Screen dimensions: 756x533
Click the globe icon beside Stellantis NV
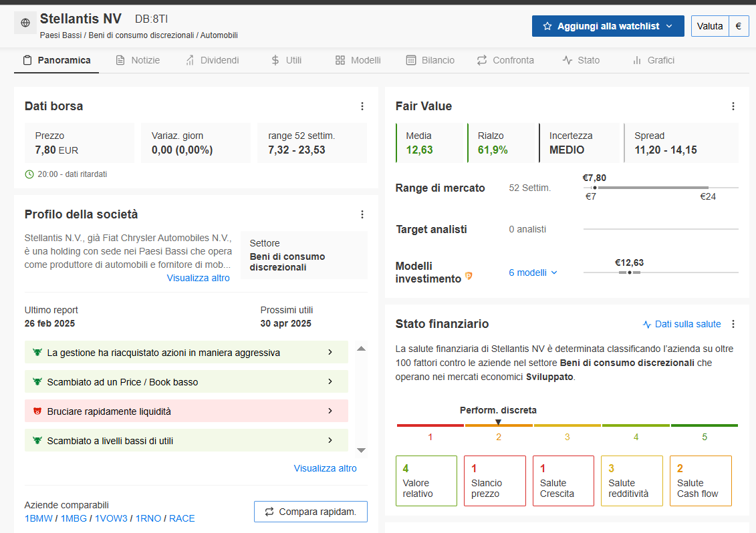[x=25, y=23]
